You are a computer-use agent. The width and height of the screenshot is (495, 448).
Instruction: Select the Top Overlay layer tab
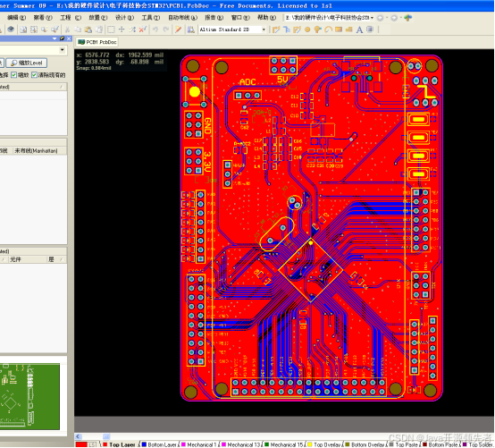(x=325, y=444)
